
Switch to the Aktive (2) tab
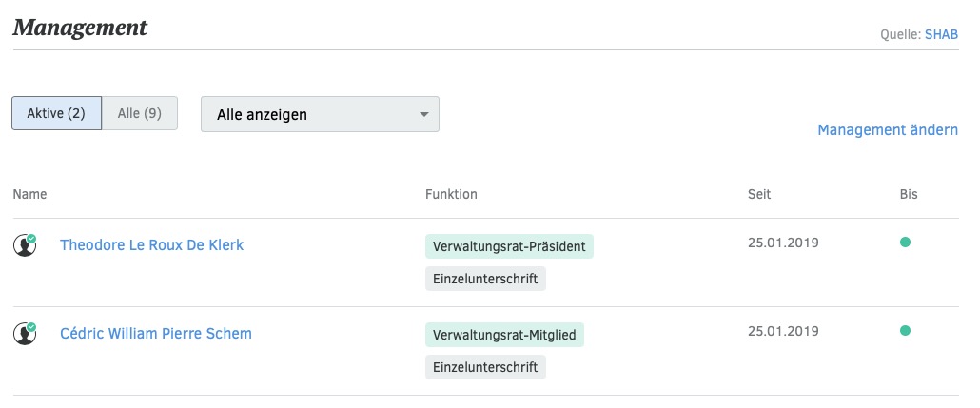pyautogui.click(x=56, y=114)
